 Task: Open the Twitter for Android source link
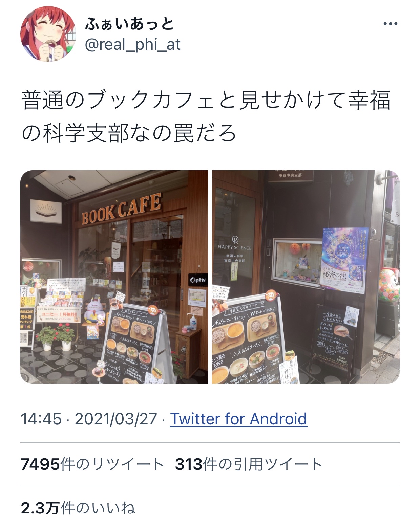[x=238, y=419]
